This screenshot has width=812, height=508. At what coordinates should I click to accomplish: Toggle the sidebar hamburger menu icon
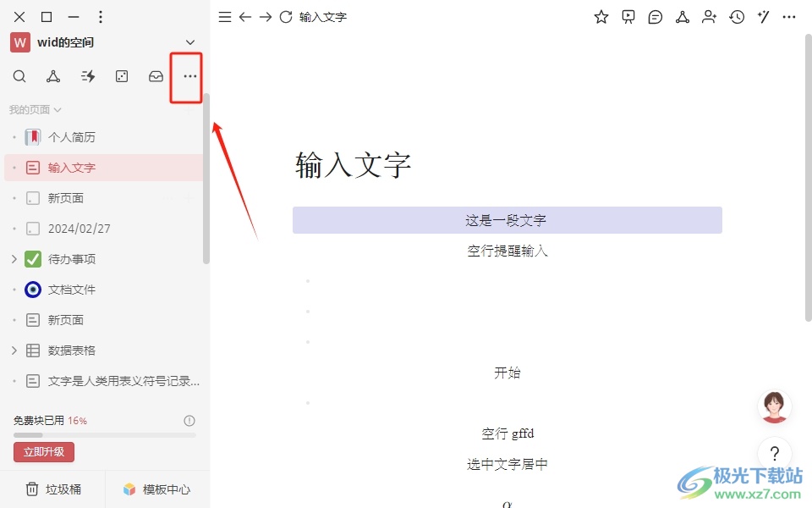225,17
